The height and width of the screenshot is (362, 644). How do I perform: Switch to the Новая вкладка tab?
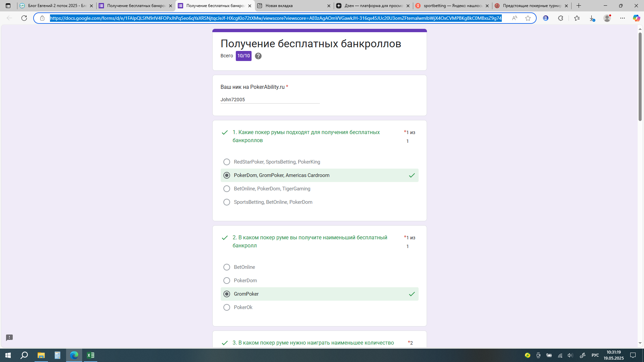point(294,6)
